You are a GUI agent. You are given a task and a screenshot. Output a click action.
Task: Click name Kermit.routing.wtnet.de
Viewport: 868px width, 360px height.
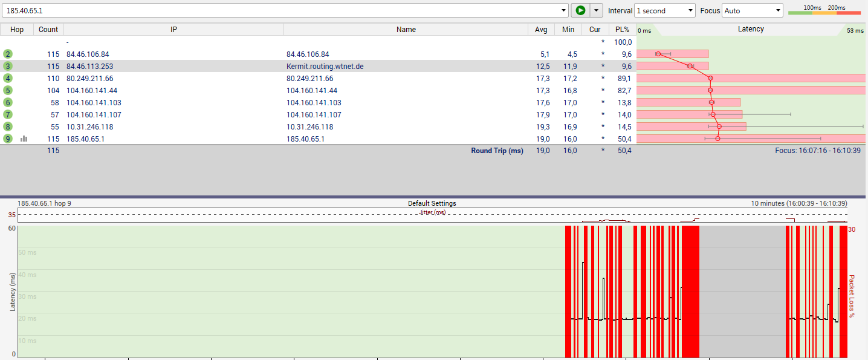pyautogui.click(x=325, y=67)
